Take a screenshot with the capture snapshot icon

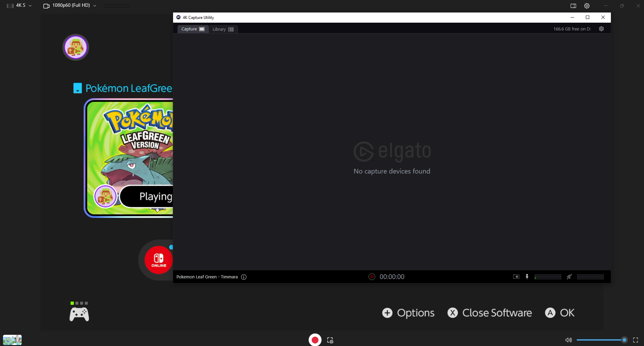point(330,340)
